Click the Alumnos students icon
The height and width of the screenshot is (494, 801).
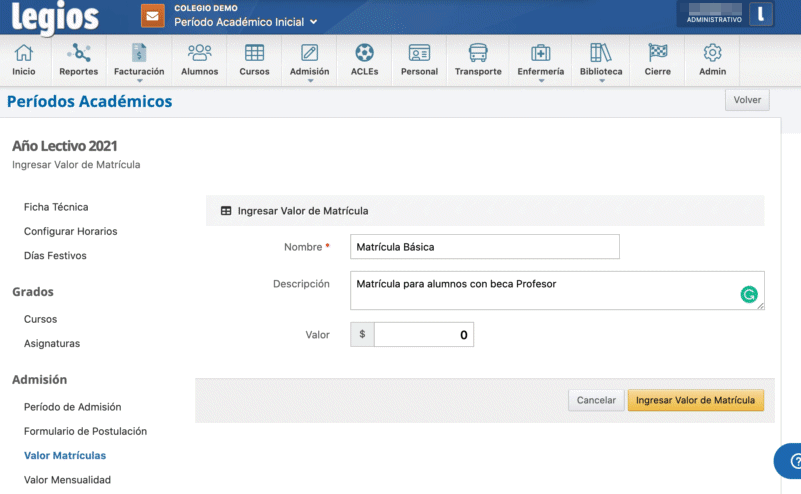point(199,54)
